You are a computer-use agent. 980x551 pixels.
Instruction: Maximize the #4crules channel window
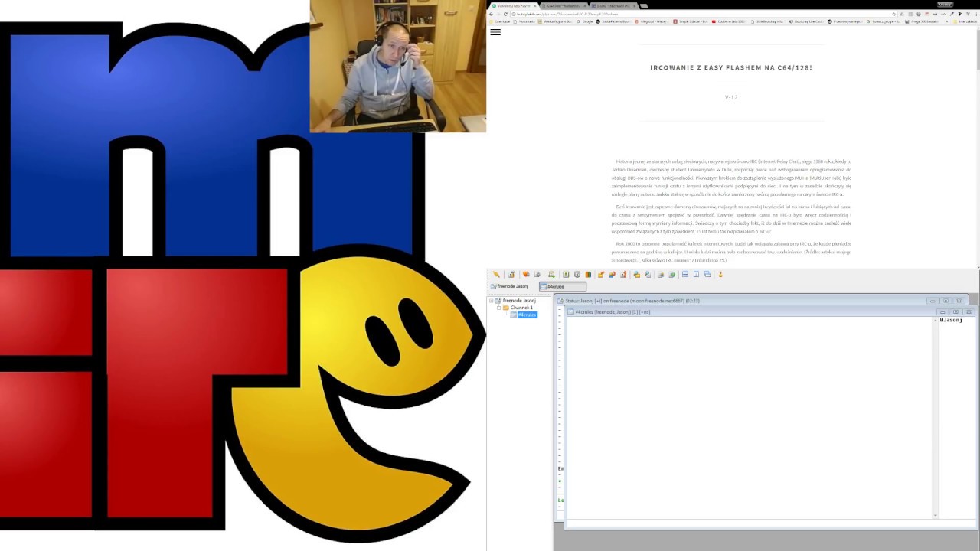(x=955, y=311)
